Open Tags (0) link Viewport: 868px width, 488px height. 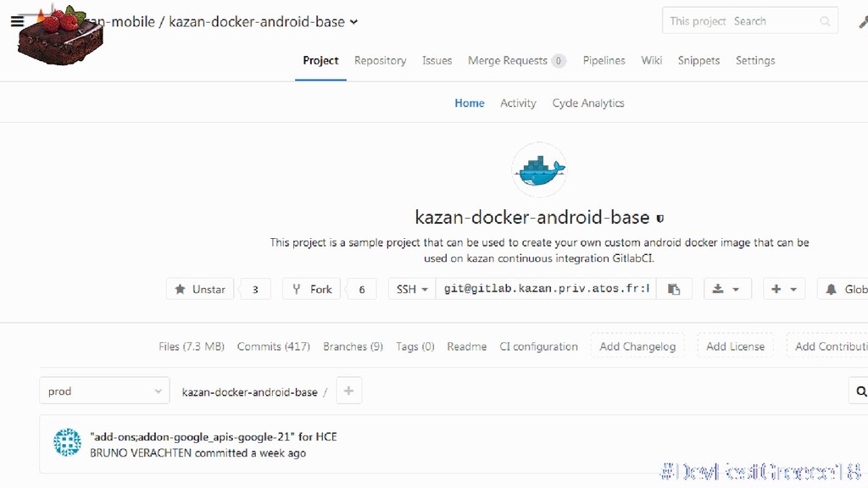coord(415,347)
